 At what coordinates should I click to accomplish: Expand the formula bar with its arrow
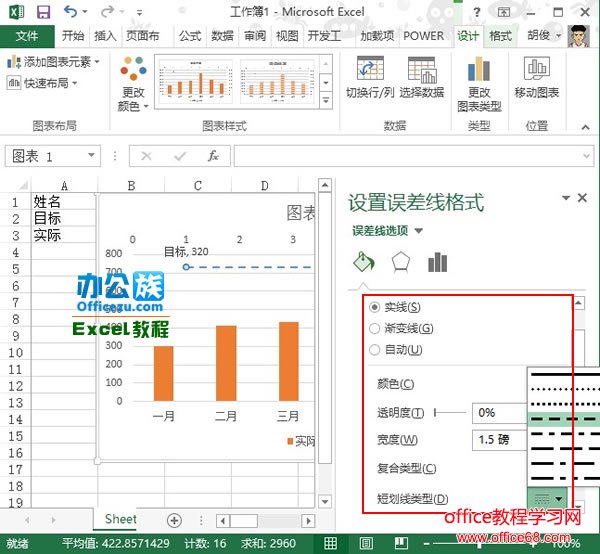click(x=586, y=156)
